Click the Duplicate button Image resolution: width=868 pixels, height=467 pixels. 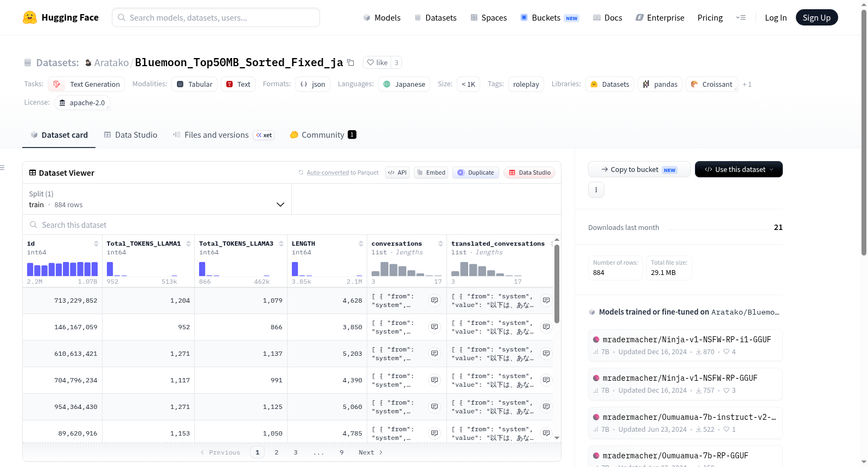[x=476, y=172]
